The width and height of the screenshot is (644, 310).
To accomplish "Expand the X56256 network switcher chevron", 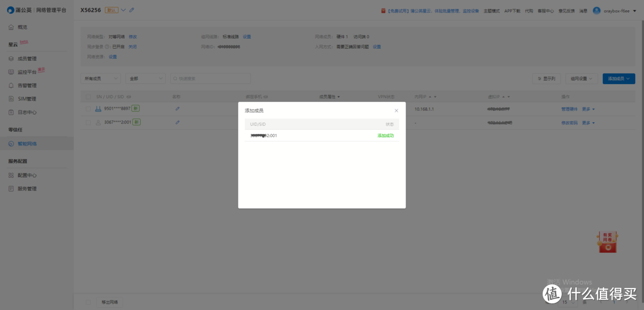I will (123, 10).
